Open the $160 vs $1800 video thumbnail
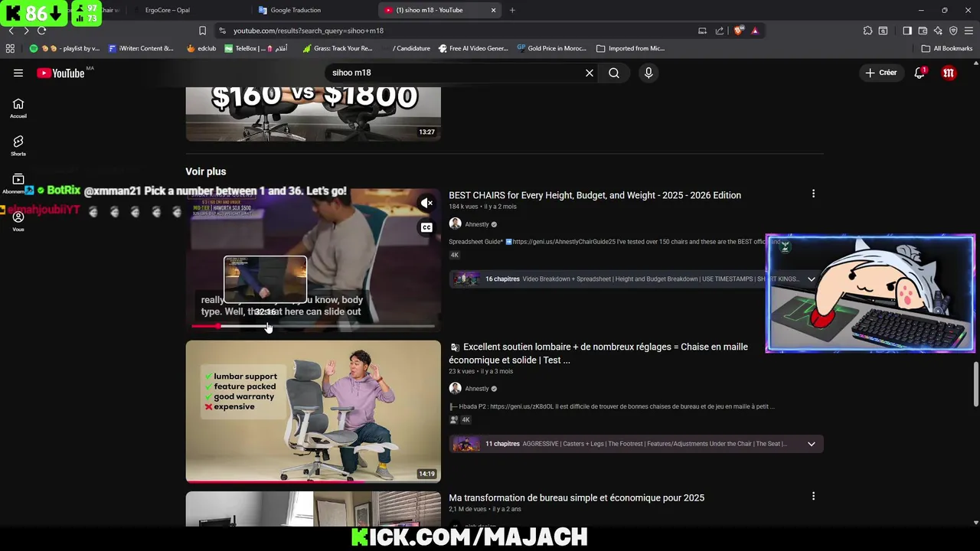The width and height of the screenshot is (980, 551). (313, 114)
